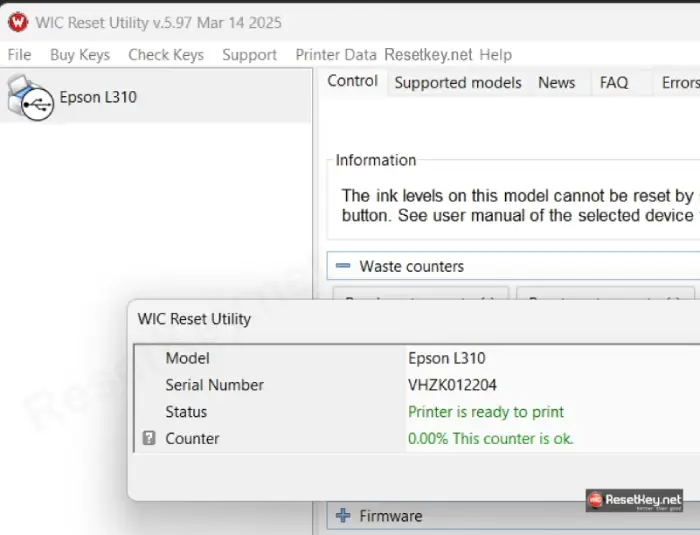The image size is (700, 535).
Task: Switch to the Errors tab
Action: click(680, 83)
